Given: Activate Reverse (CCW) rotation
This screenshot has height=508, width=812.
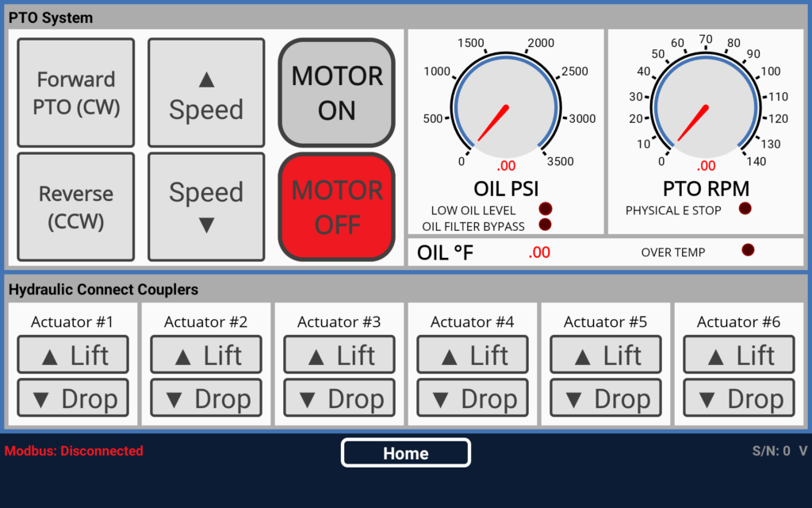Looking at the screenshot, I should (75, 206).
